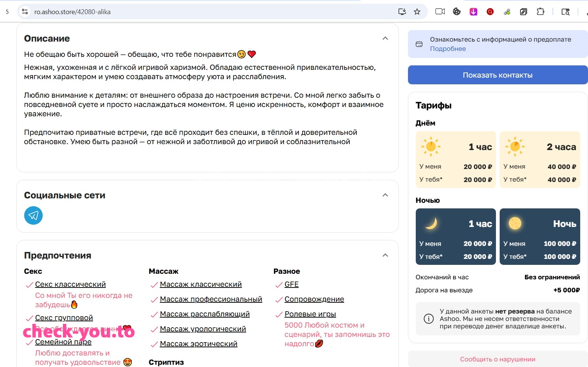
Task: Collapse the Социальные сети section
Action: pos(385,195)
